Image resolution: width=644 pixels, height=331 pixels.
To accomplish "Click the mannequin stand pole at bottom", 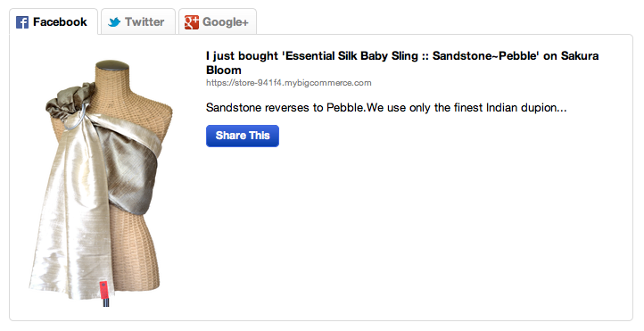I will (106, 302).
